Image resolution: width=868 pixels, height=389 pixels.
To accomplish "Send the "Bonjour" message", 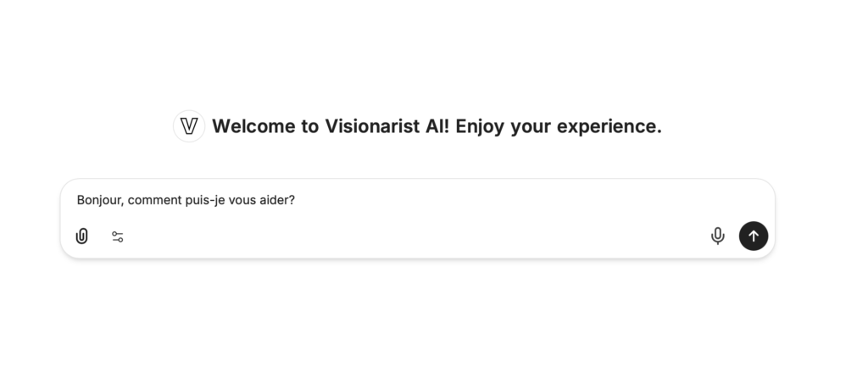I will (754, 236).
